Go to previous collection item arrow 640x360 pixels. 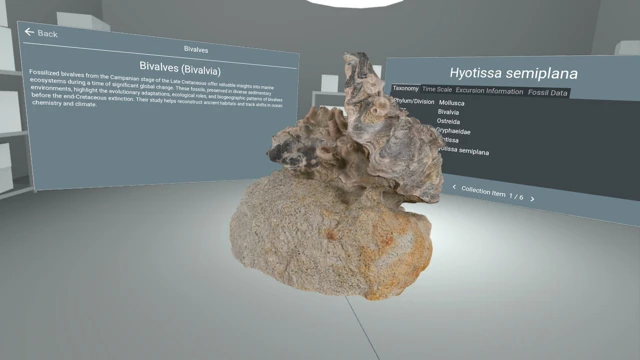point(454,187)
